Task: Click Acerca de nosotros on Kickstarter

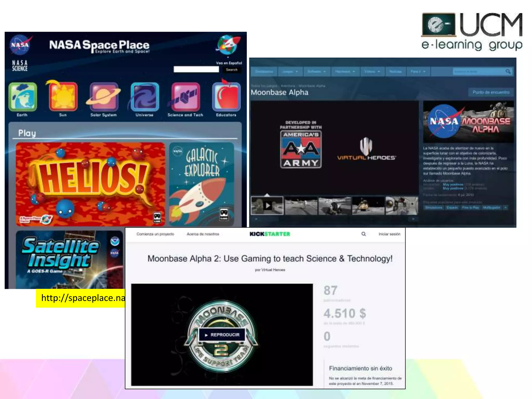Action: pos(203,234)
